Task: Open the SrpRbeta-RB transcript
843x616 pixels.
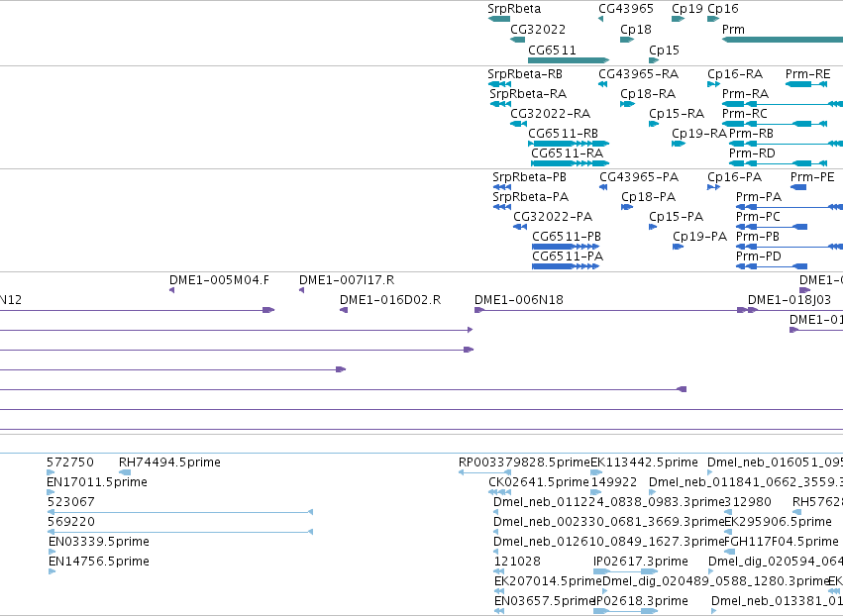Action: [499, 84]
